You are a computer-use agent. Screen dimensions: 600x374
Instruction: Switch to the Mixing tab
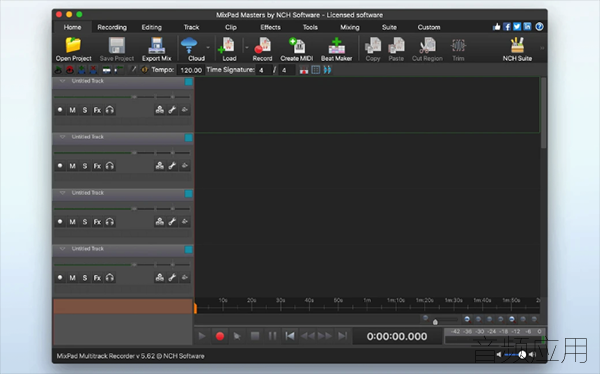[350, 27]
